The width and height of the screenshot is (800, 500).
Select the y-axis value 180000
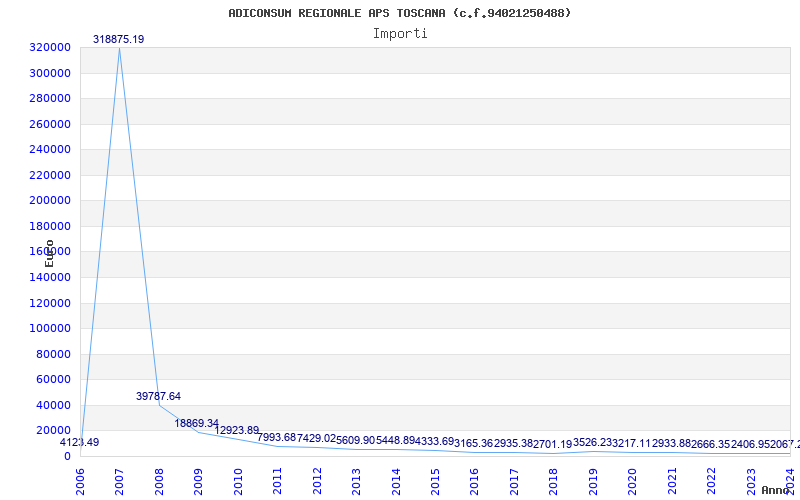(49, 227)
